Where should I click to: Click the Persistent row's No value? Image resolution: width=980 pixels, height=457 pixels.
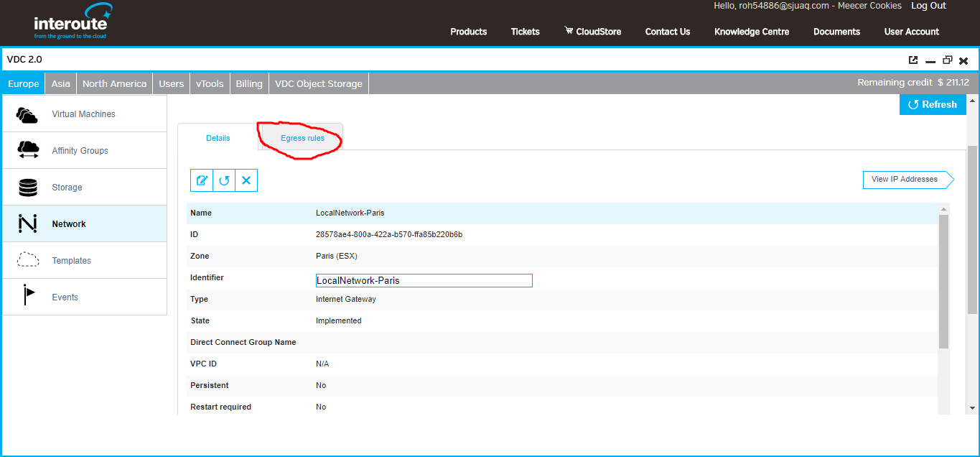point(321,385)
